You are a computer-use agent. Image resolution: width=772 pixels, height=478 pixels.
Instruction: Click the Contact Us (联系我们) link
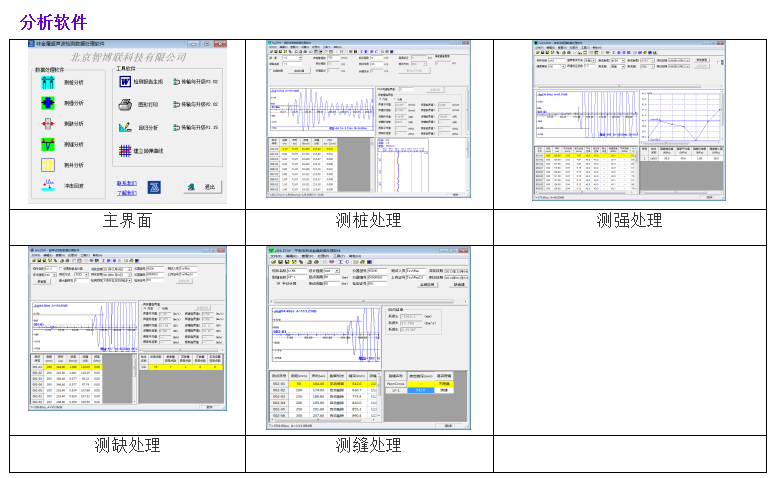coord(125,183)
